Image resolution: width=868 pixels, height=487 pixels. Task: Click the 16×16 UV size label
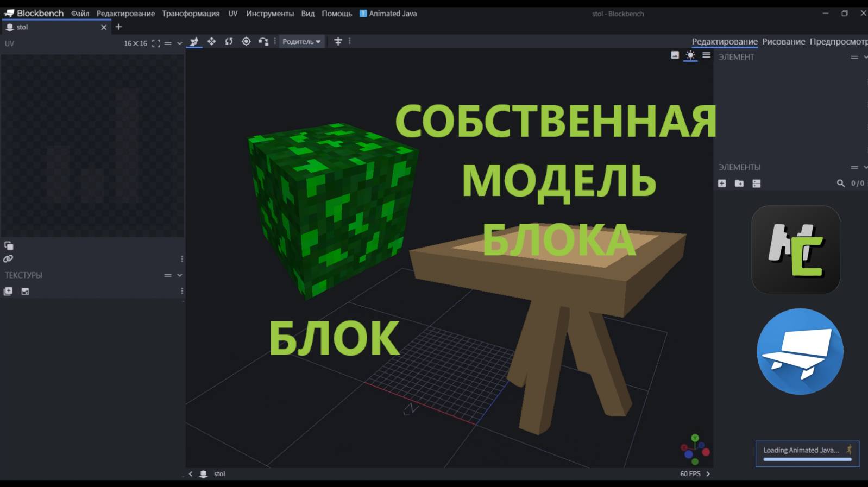click(135, 43)
